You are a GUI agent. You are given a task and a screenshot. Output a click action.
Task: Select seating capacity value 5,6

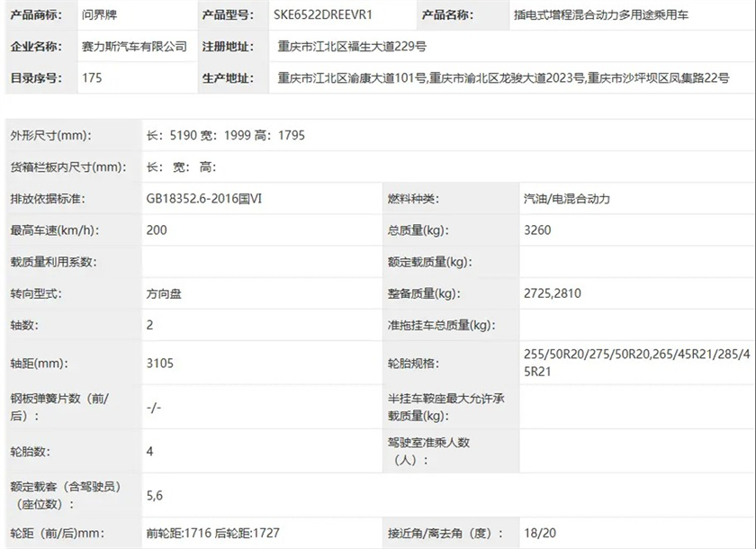(x=155, y=495)
